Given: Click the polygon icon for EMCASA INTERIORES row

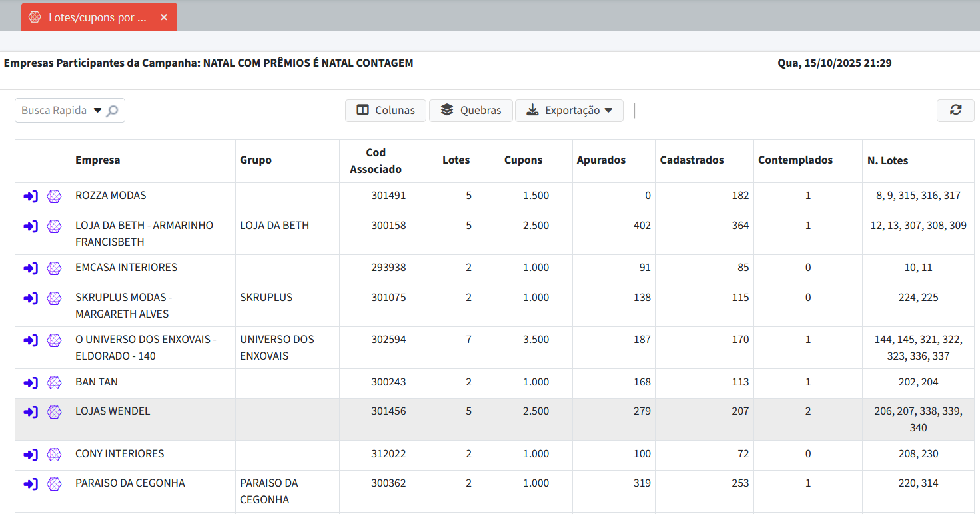Looking at the screenshot, I should click(x=54, y=268).
